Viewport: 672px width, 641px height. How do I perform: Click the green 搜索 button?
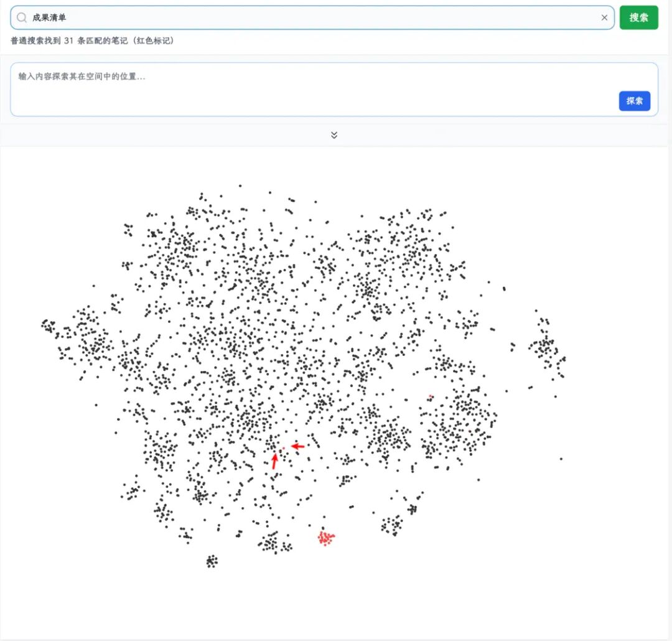pos(638,17)
